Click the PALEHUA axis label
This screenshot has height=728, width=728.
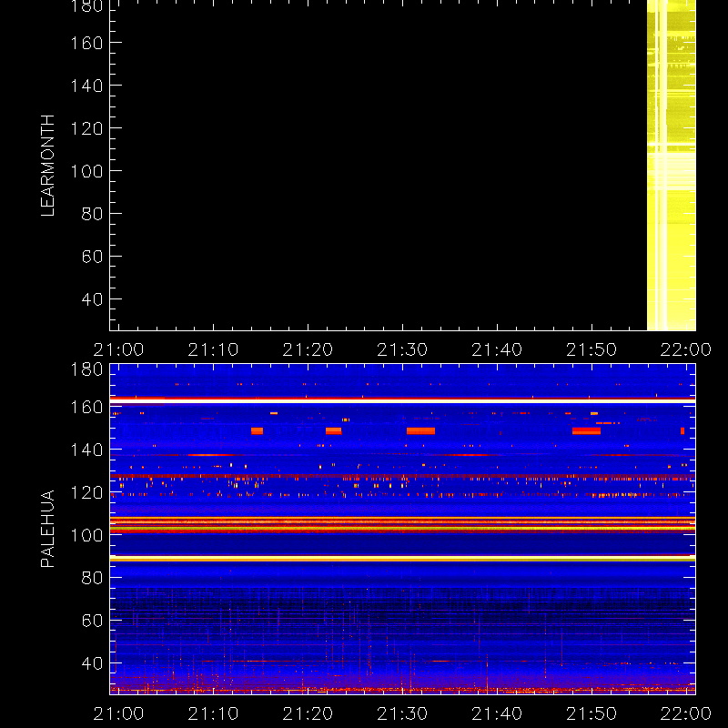pyautogui.click(x=48, y=529)
